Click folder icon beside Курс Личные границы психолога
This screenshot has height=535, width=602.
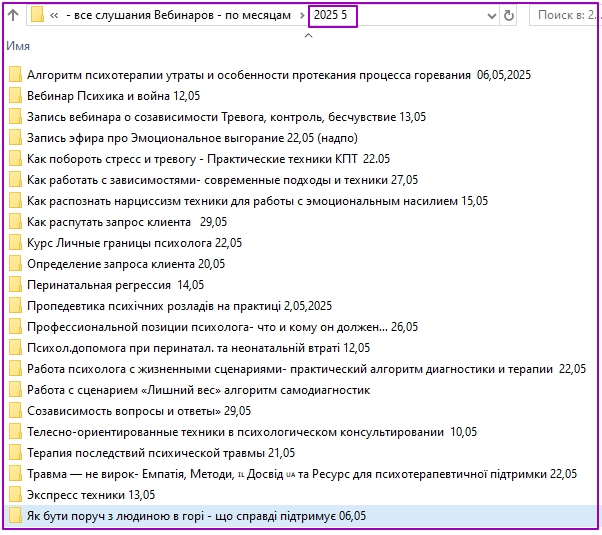[x=15, y=243]
